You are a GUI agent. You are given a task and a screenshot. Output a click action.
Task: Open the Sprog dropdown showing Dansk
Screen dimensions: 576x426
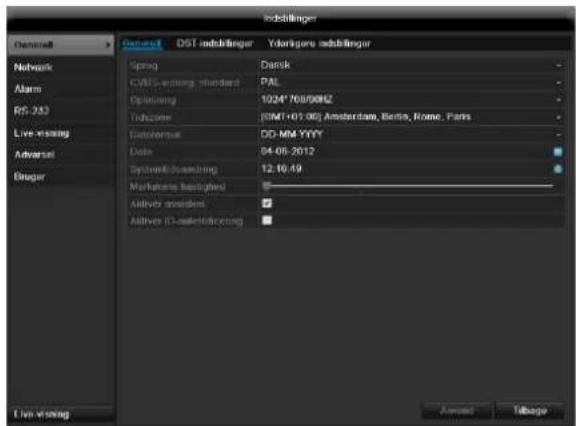(411, 65)
